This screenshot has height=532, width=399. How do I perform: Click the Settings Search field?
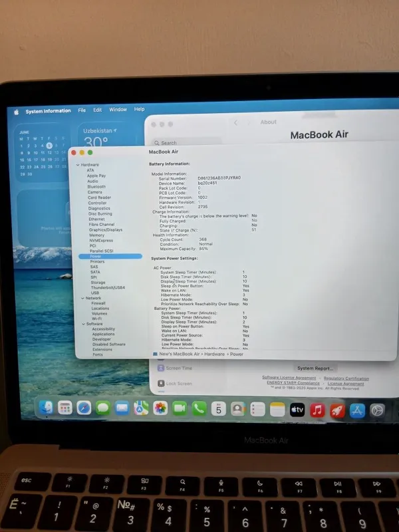(x=186, y=143)
